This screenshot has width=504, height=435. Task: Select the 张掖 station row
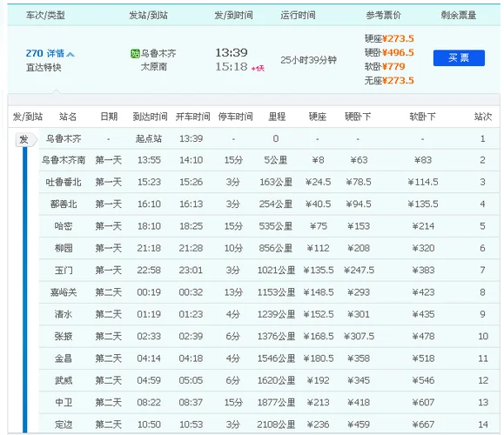point(269,337)
